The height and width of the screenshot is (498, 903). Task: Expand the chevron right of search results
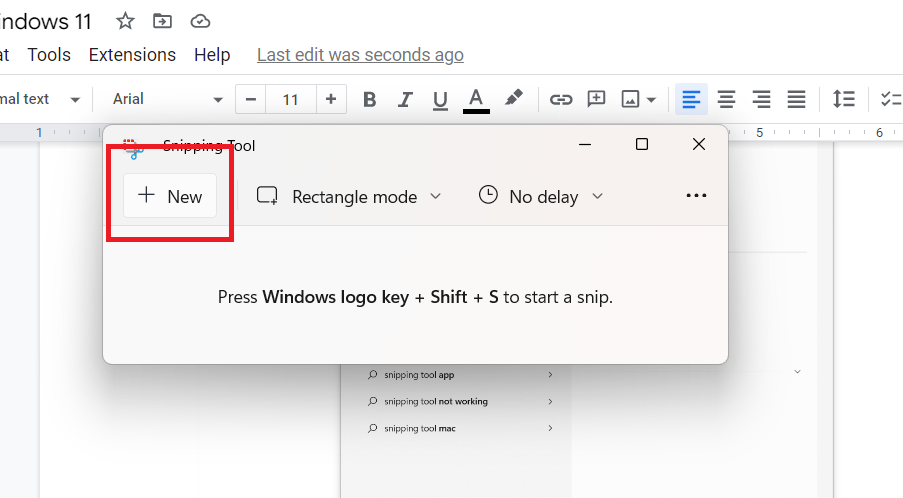[798, 371]
